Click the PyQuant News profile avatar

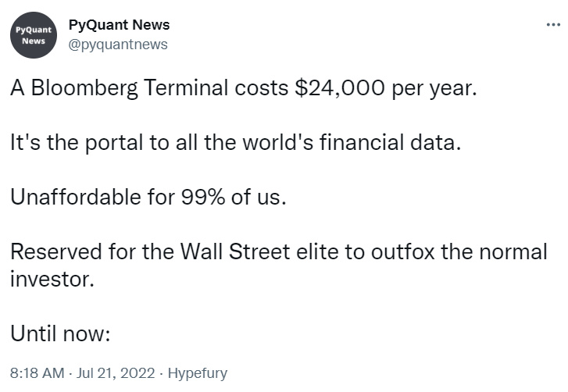coord(34,35)
